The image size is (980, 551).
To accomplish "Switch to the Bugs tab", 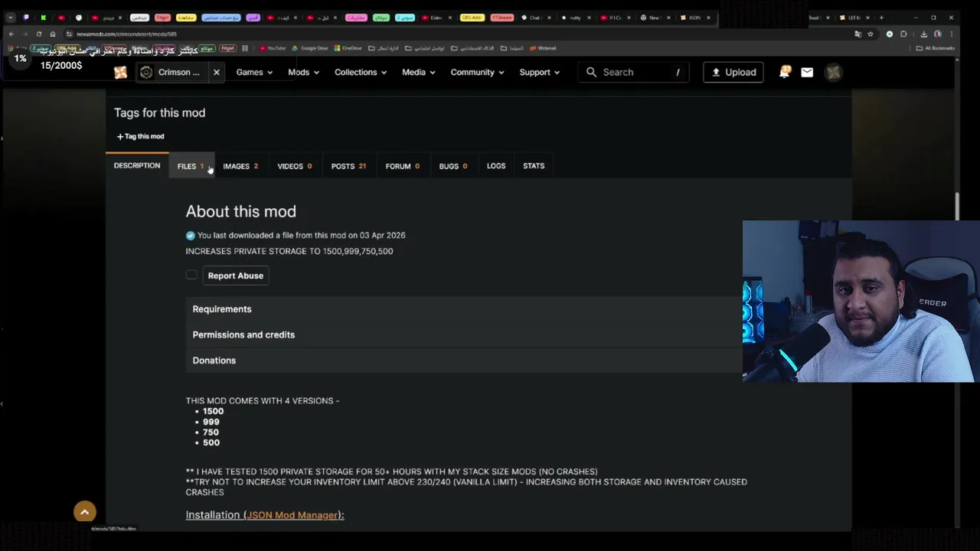I will (x=453, y=166).
